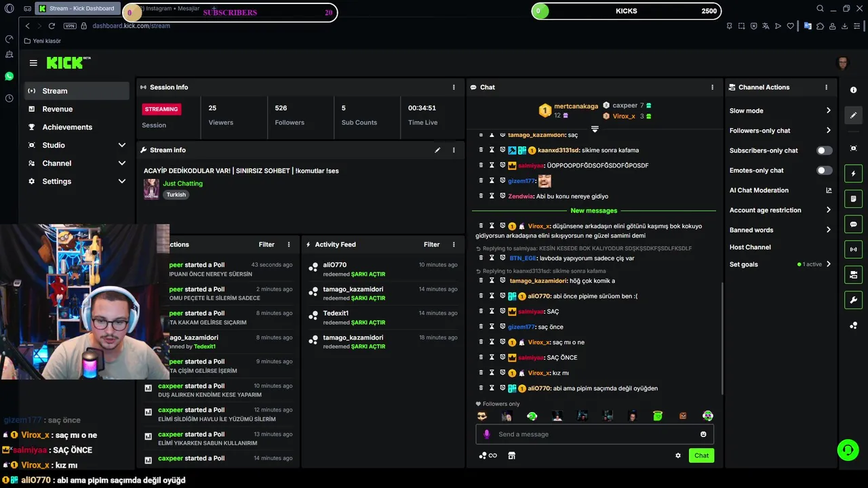This screenshot has width=868, height=488.
Task: Open the shop icon below the chat input
Action: point(512,455)
